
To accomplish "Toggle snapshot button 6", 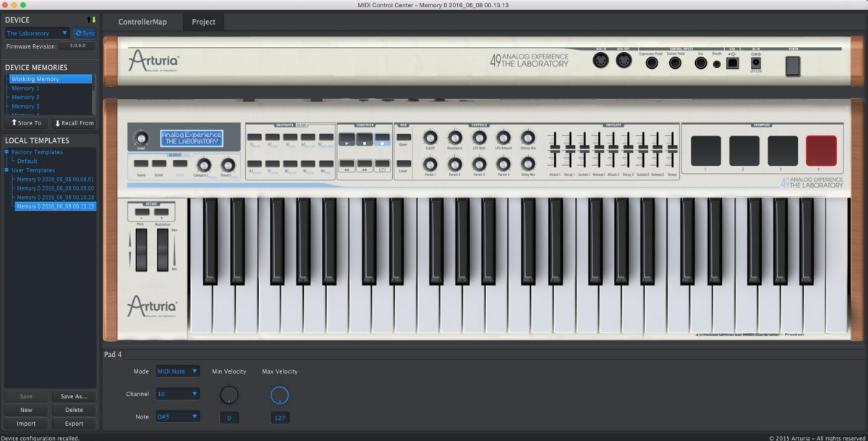I will click(x=254, y=164).
